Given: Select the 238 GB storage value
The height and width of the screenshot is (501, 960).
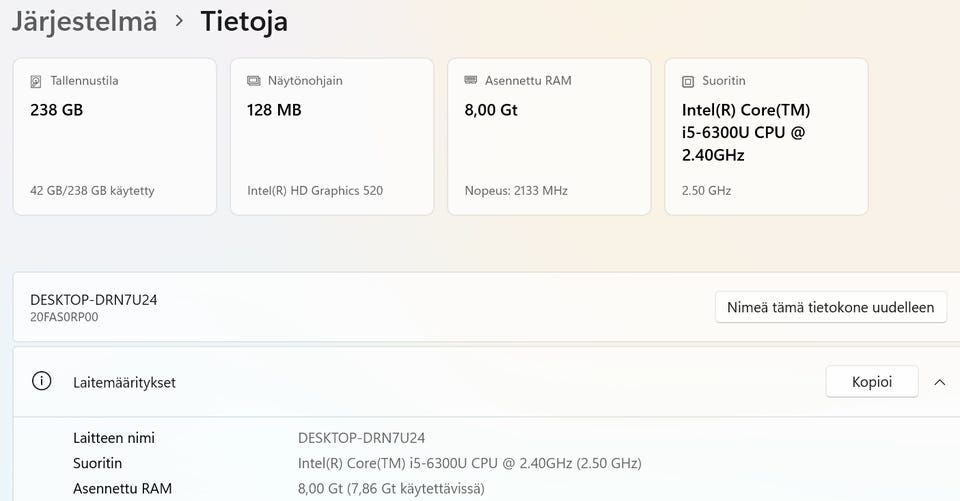Looking at the screenshot, I should 56,110.
